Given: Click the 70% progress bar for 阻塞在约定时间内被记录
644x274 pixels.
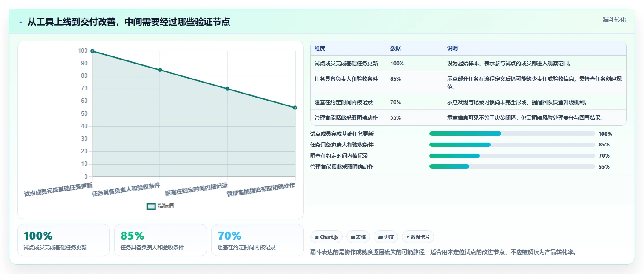Looking at the screenshot, I should 512,156.
